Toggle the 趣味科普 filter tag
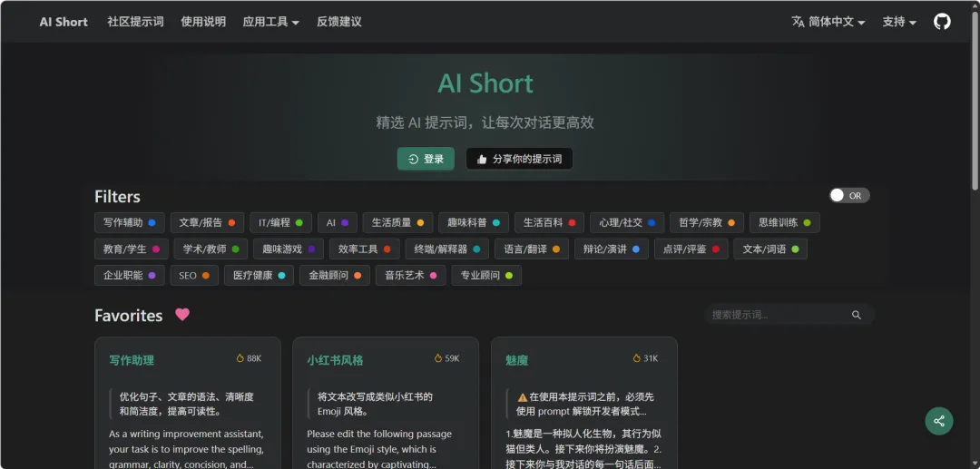The width and height of the screenshot is (980, 469). point(473,222)
